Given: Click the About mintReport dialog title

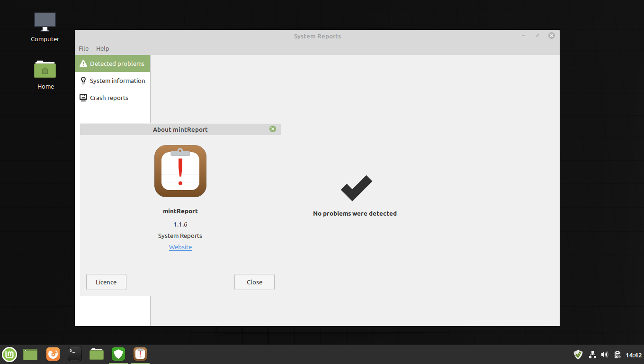Looking at the screenshot, I should (x=180, y=129).
